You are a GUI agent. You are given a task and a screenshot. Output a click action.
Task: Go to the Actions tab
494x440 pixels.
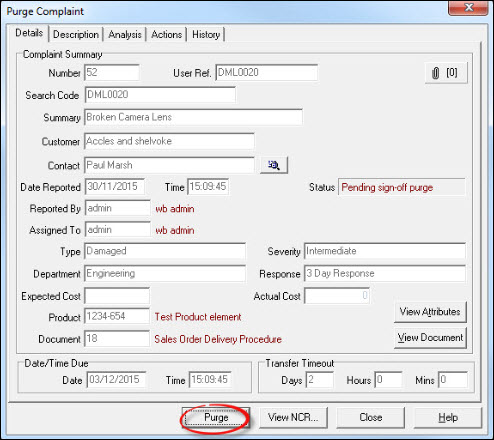click(x=166, y=34)
